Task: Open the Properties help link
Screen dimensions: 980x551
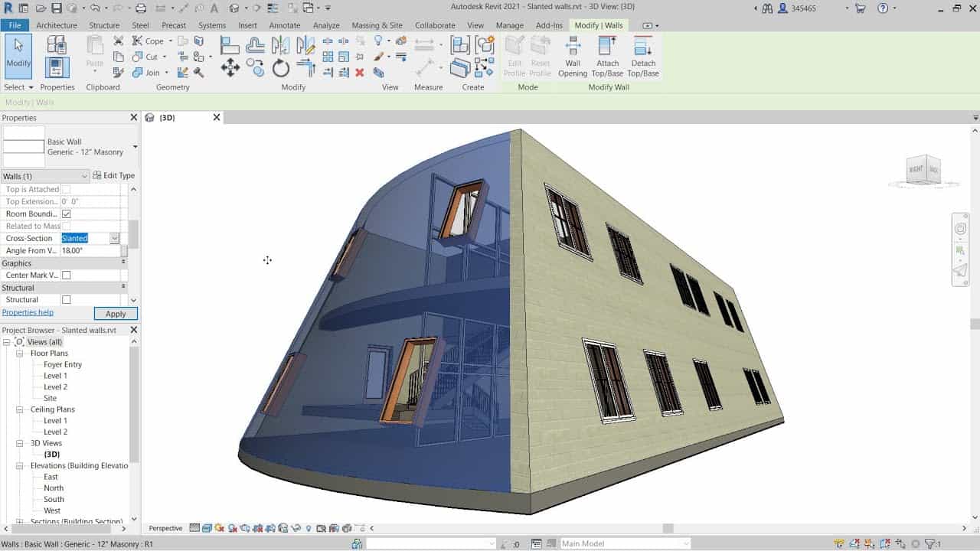Action: [28, 313]
